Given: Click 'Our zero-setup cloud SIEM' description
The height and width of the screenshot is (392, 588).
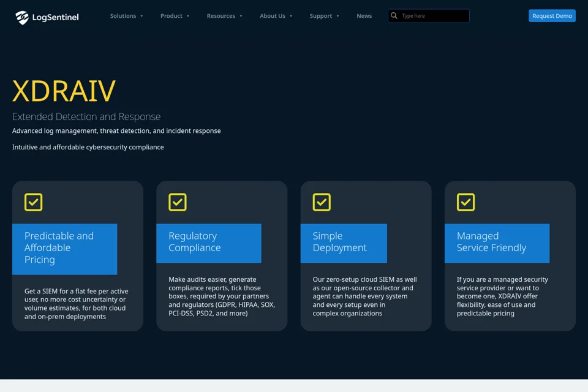Looking at the screenshot, I should pos(364,296).
